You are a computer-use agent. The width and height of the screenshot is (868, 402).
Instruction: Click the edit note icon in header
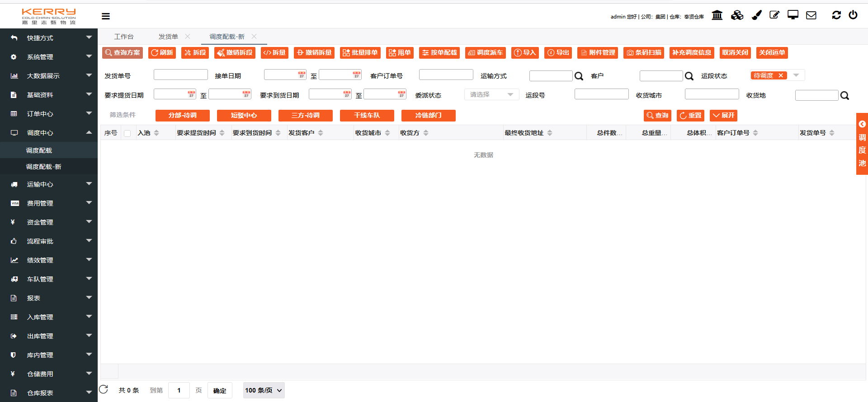(774, 15)
